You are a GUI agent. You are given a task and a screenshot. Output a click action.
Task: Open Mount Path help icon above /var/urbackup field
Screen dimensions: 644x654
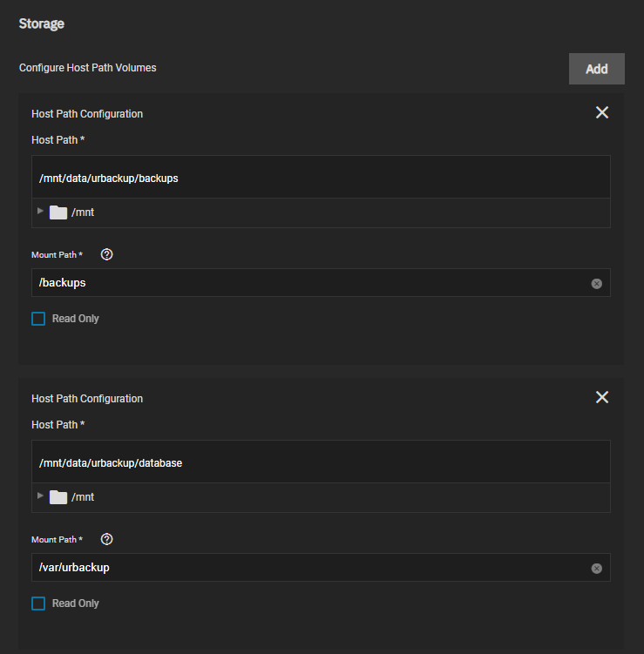(x=107, y=540)
